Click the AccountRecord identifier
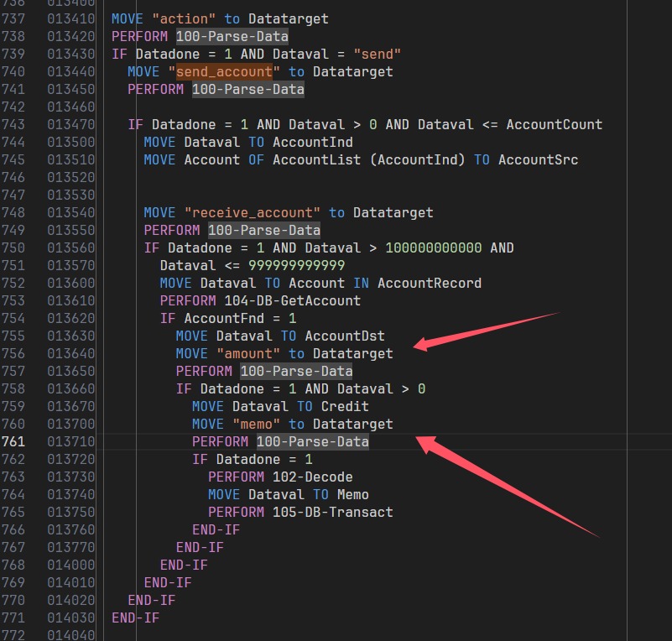672x641 pixels. coord(429,283)
